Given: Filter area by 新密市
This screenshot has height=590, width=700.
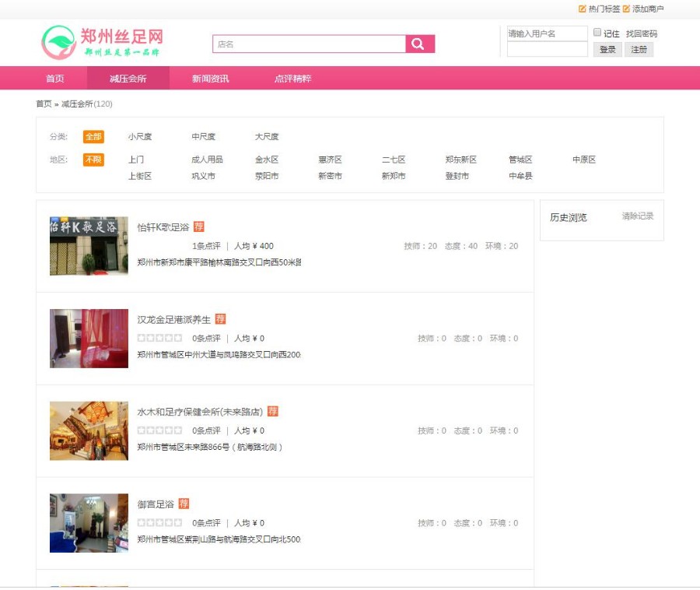Looking at the screenshot, I should [x=330, y=176].
